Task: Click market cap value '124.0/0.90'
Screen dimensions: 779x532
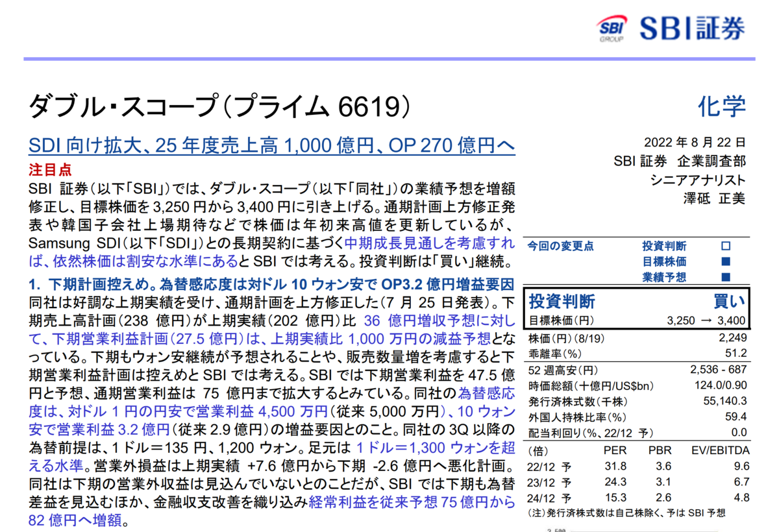Action: click(x=721, y=385)
